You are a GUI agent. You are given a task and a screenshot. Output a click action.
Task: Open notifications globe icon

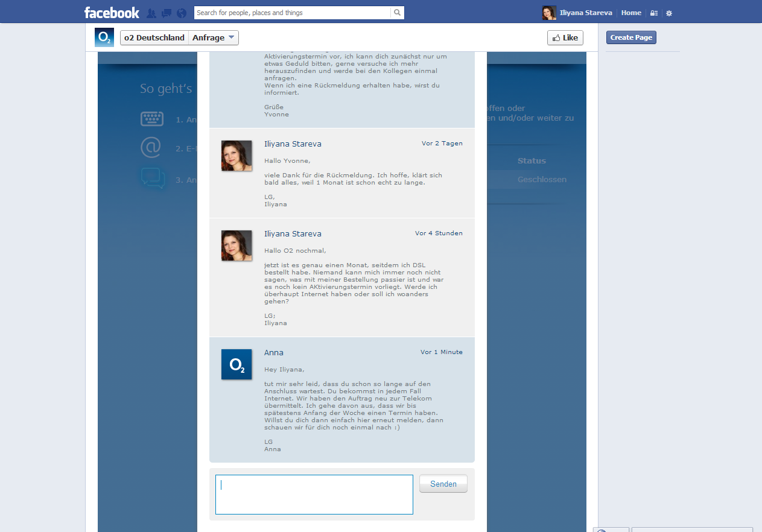pos(182,13)
